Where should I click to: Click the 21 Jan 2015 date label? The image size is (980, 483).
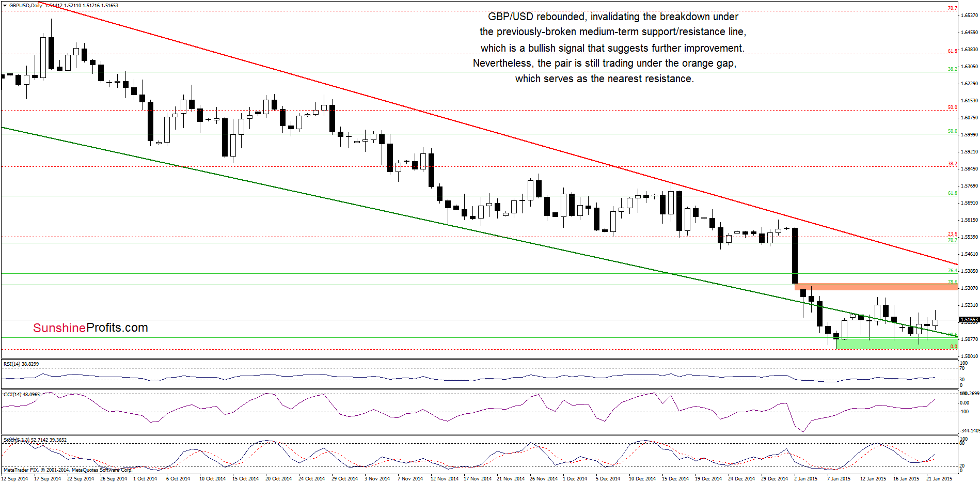939,479
